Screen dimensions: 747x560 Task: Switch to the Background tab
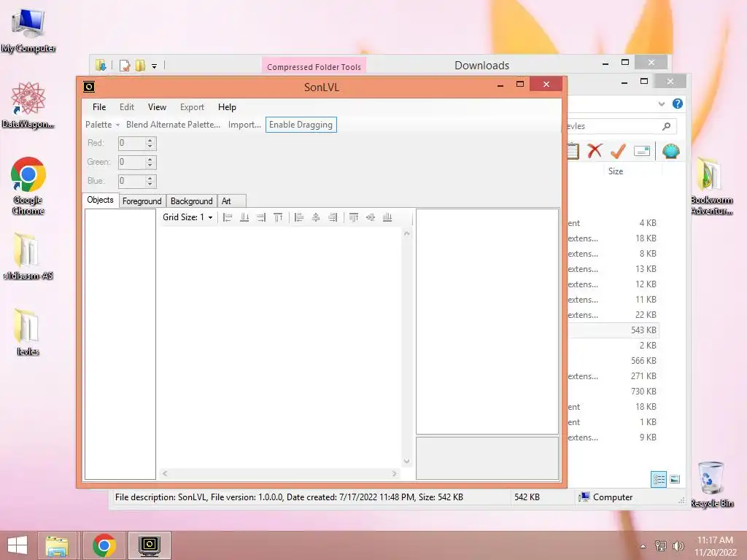[192, 201]
